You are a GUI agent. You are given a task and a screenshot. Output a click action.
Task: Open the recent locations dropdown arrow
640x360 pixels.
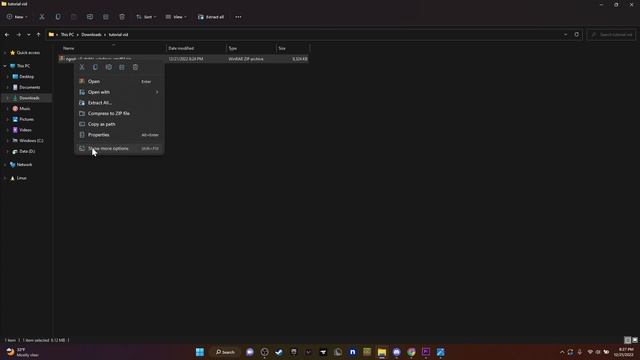coord(29,35)
